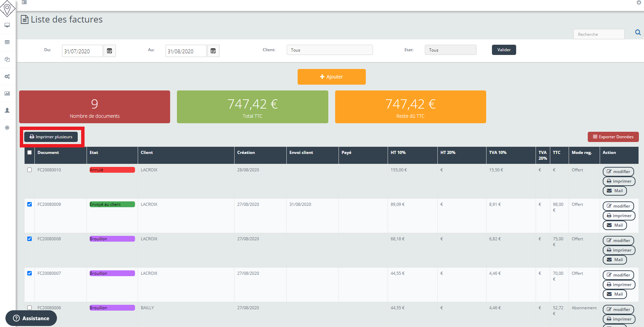This screenshot has width=644, height=327.
Task: Open the 'Au' date calendar picker
Action: click(213, 51)
